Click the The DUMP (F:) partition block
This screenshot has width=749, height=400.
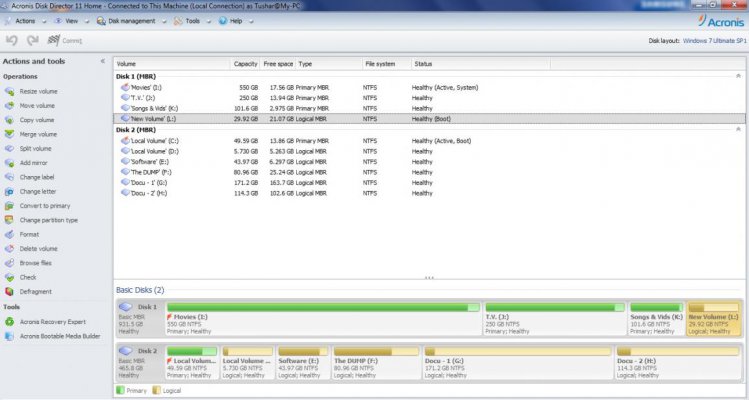coord(376,363)
